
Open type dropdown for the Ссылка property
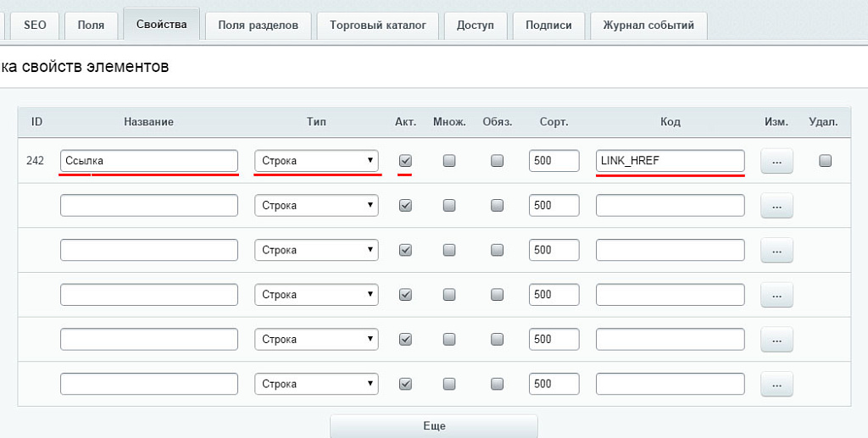coord(316,160)
